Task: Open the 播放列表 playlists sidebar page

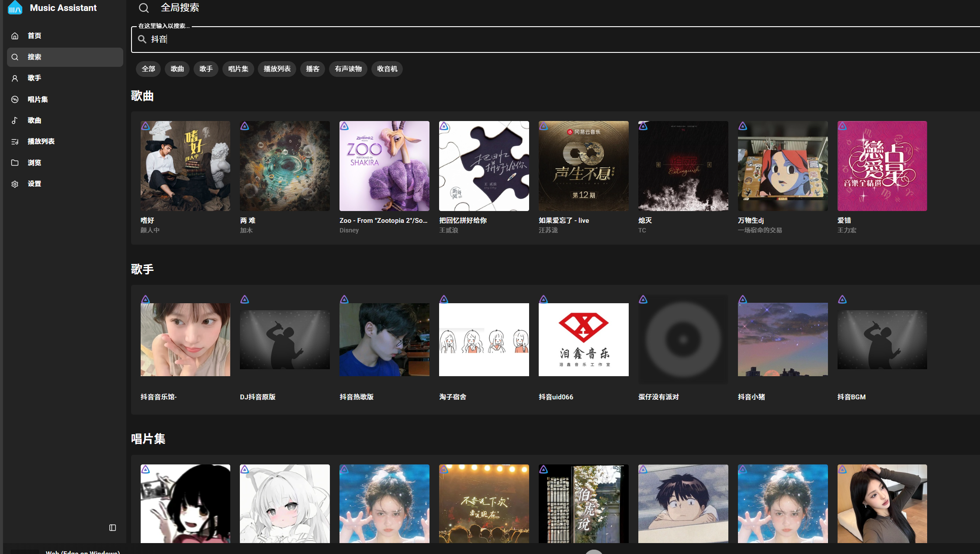Action: (x=41, y=142)
